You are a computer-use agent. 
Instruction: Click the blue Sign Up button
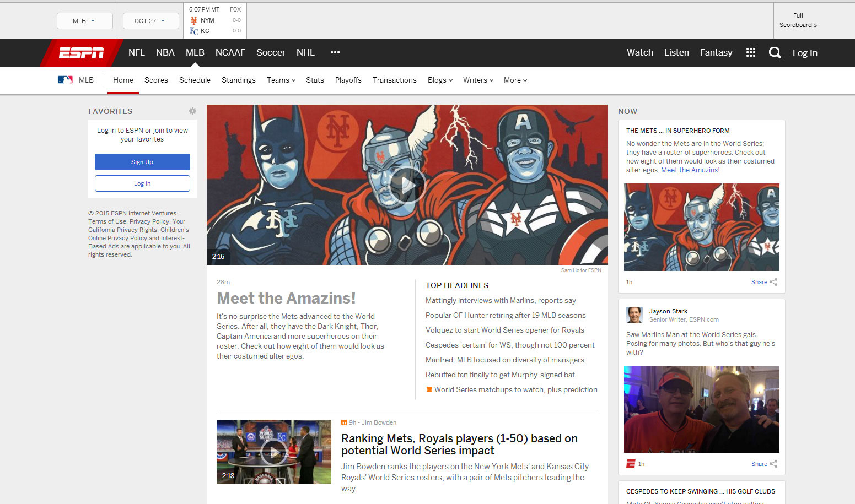[x=142, y=162]
